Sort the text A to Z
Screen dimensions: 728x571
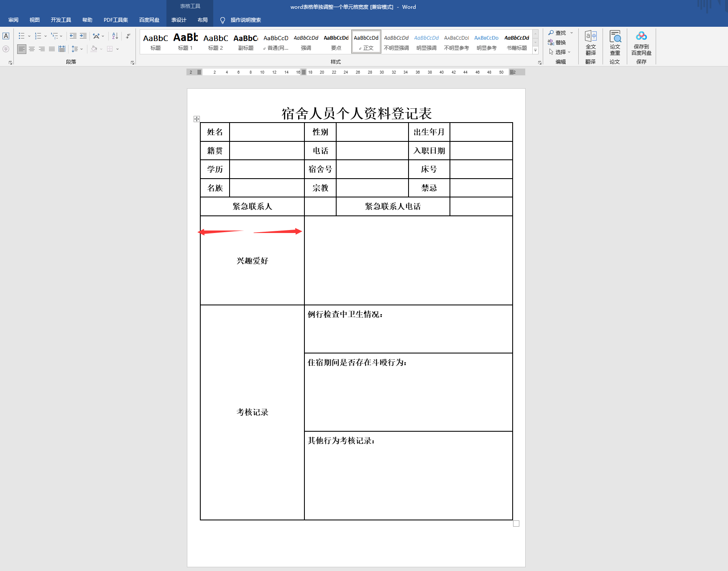115,36
